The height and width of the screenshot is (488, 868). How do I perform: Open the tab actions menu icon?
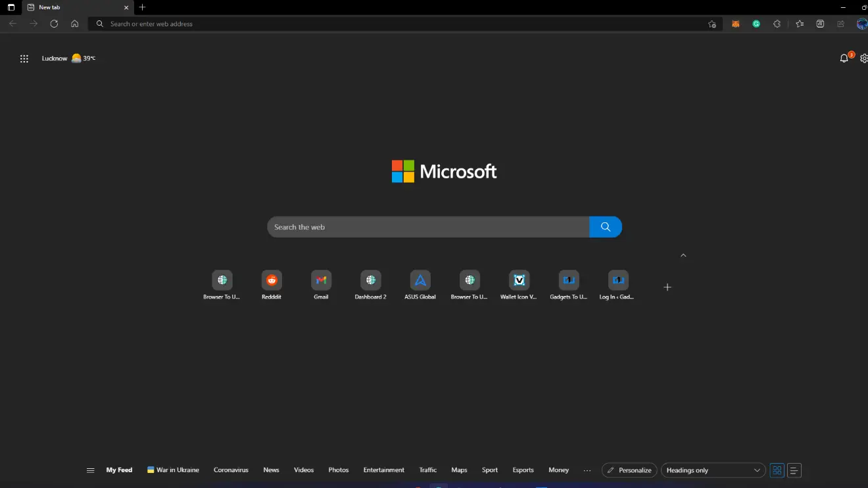pos(11,7)
